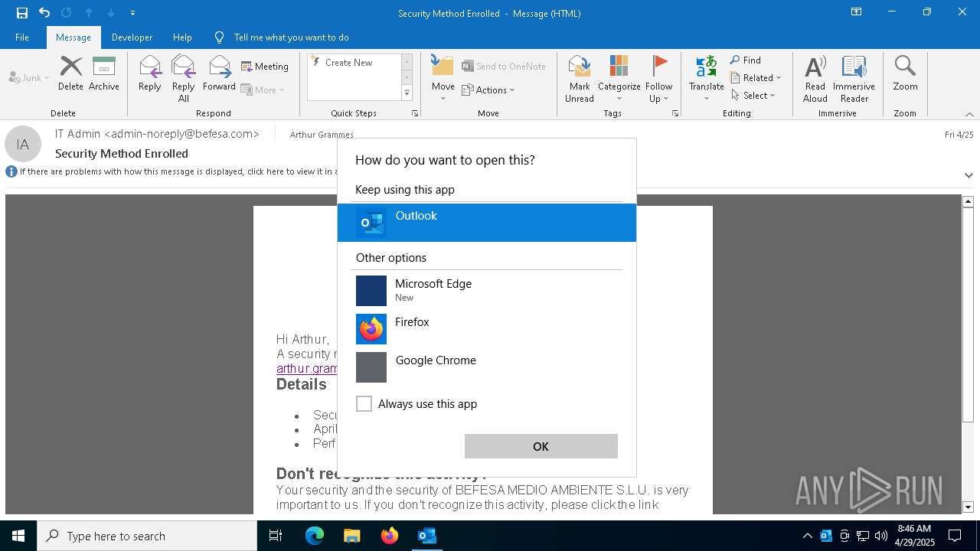
Task: Open the Windows Start menu
Action: (x=18, y=536)
